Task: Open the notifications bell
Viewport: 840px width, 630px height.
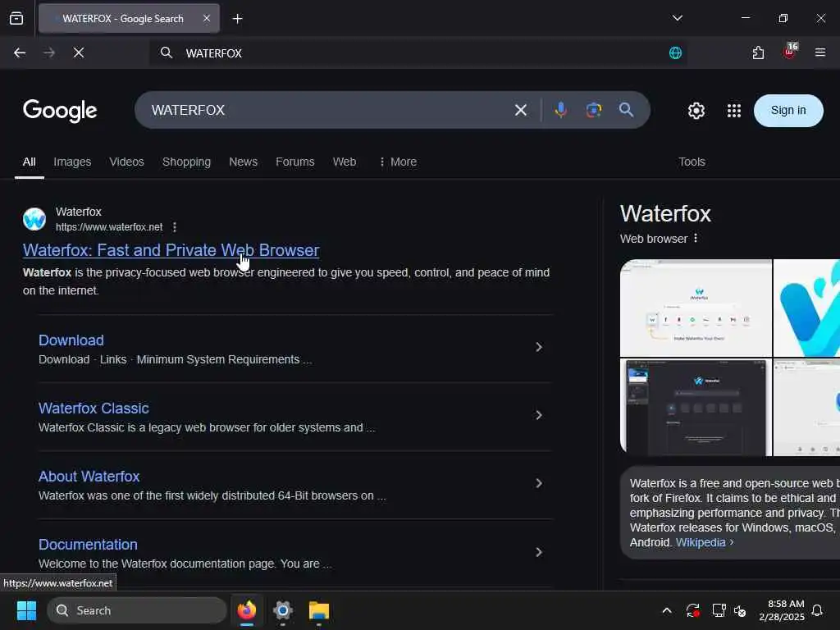Action: click(818, 610)
